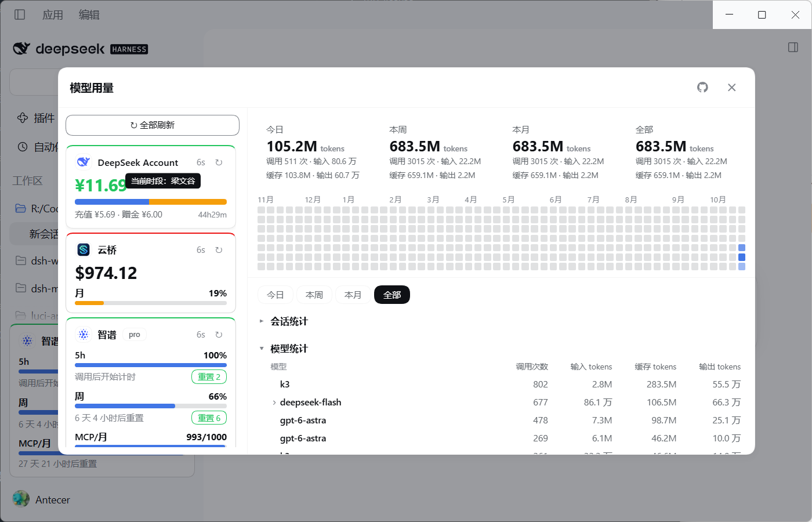
Task: Open the 应用 menu
Action: pyautogui.click(x=53, y=14)
